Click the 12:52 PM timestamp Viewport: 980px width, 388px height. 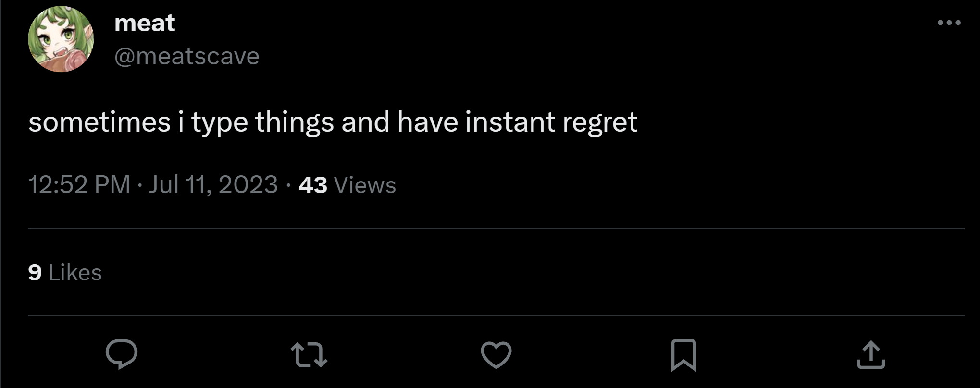tap(79, 185)
